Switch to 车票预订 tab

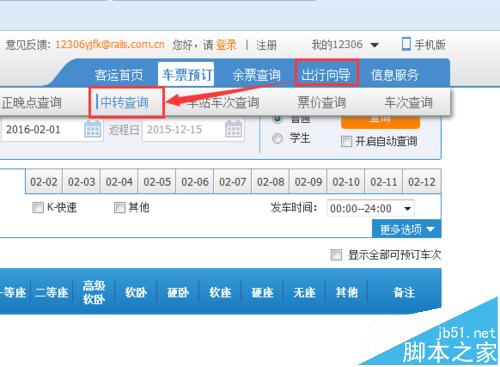186,74
